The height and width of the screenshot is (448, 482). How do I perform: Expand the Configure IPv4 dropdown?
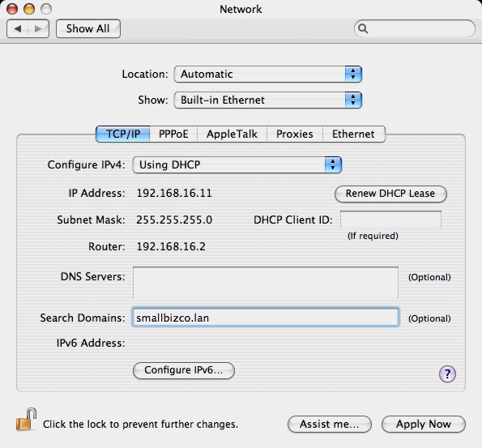pyautogui.click(x=237, y=164)
